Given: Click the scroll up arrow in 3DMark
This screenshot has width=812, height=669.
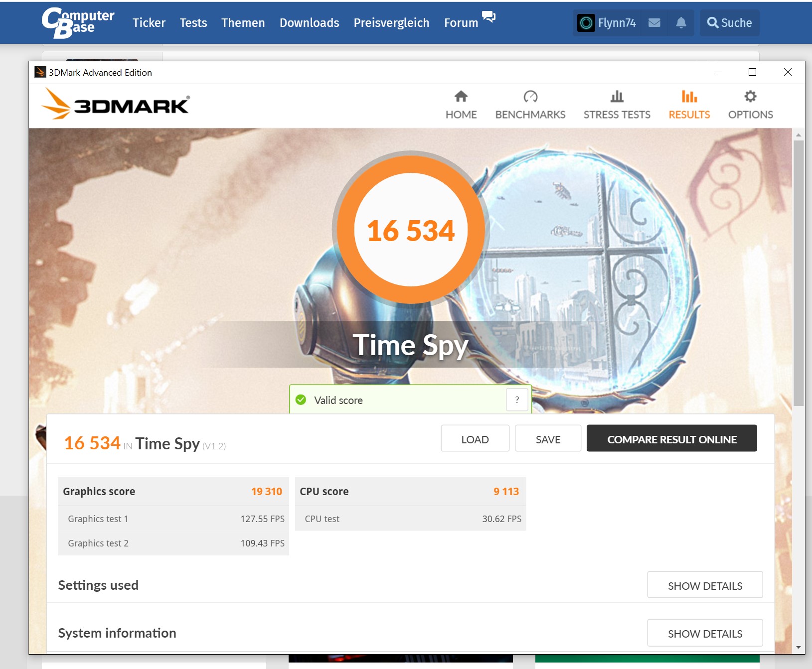Looking at the screenshot, I should tap(799, 134).
